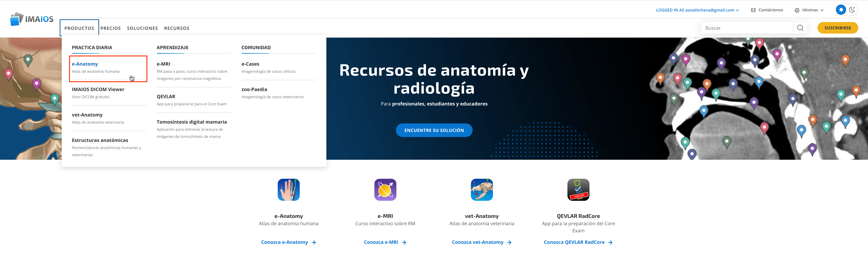This screenshot has height=253, width=868.
Task: Click the Contáctenos envelope icon
Action: coord(753,10)
